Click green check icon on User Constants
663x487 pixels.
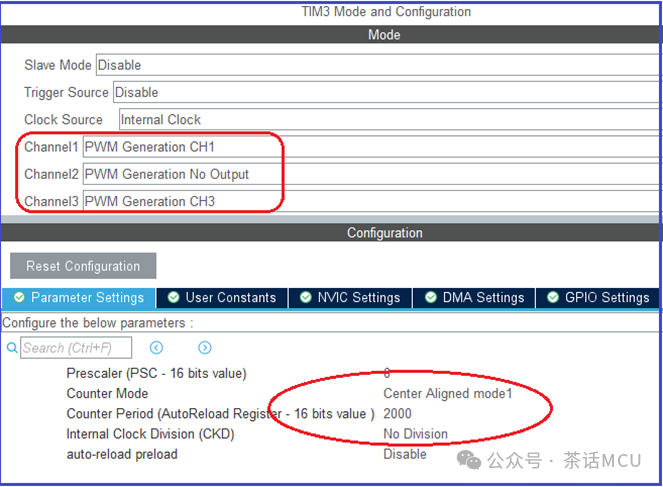click(174, 297)
